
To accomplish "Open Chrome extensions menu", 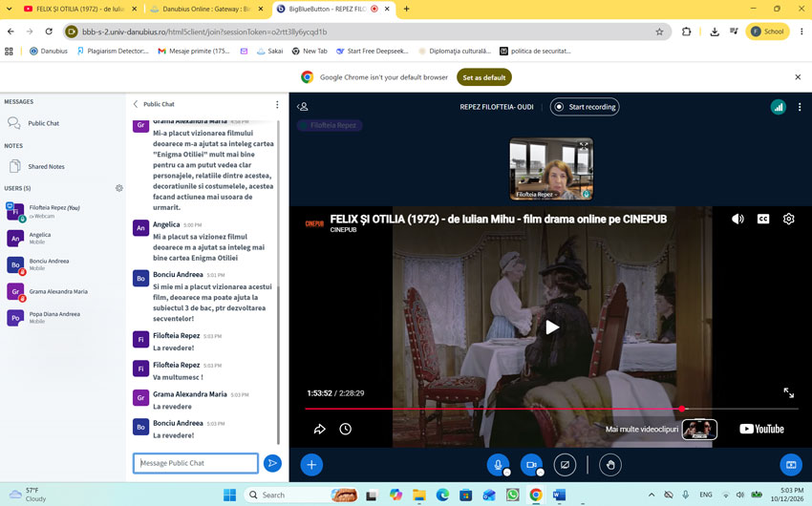I will click(686, 32).
